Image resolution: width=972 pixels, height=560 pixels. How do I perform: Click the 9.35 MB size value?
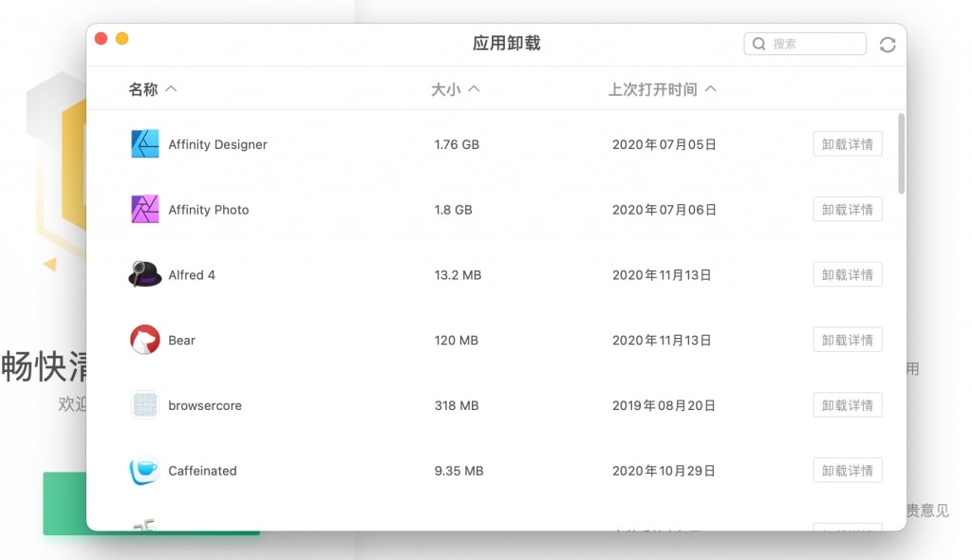pos(458,471)
